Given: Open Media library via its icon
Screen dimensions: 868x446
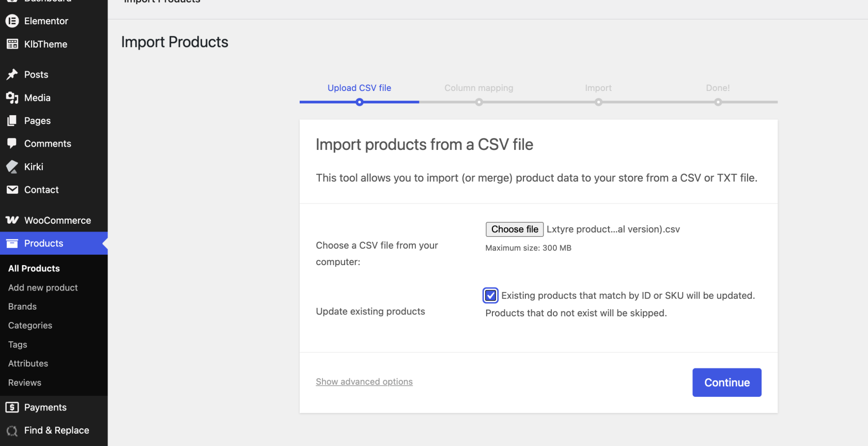Looking at the screenshot, I should 12,98.
